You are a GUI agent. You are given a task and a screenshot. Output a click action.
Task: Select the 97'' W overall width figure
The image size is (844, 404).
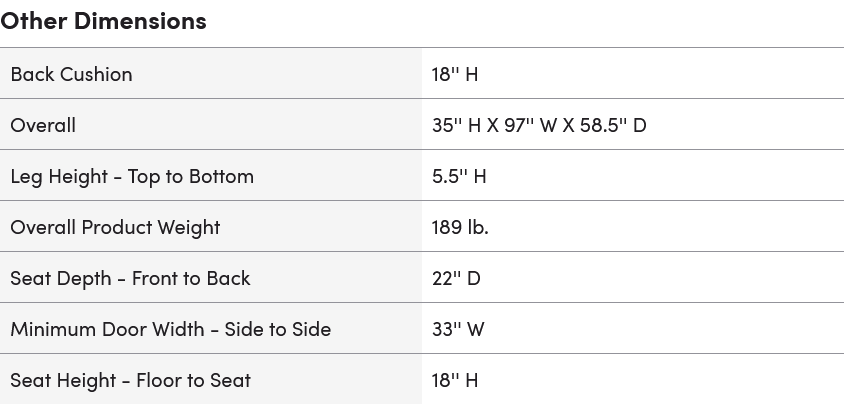[534, 124]
